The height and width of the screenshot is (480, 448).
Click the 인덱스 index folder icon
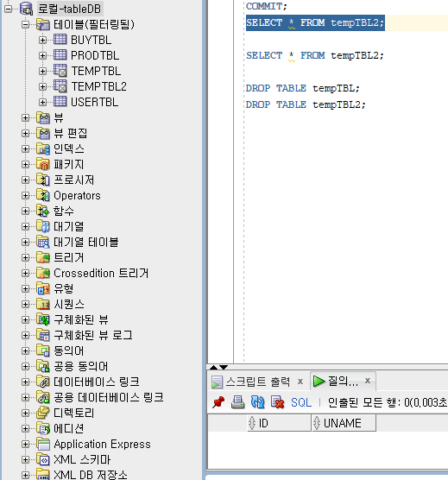point(43,148)
